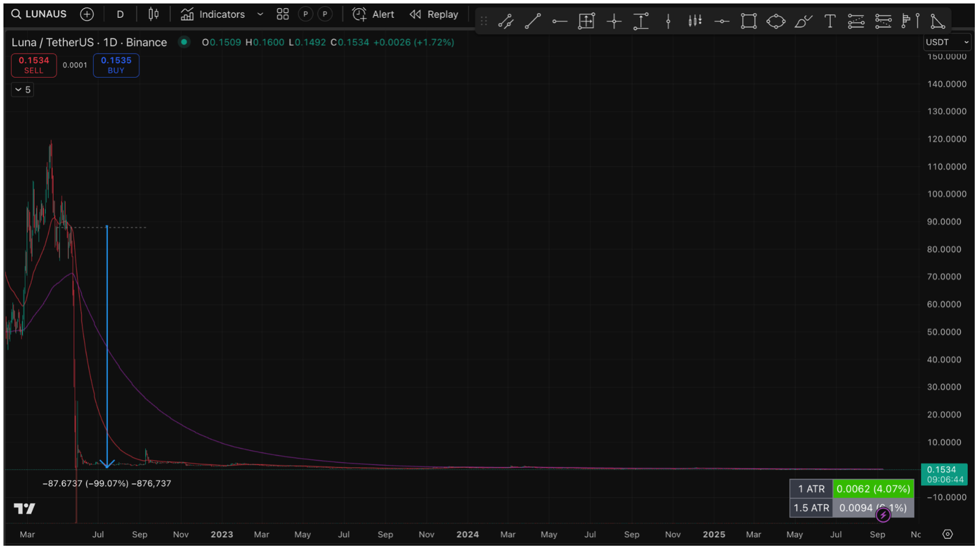Open the candlestick chart style selector
The image size is (980, 551).
(x=153, y=14)
